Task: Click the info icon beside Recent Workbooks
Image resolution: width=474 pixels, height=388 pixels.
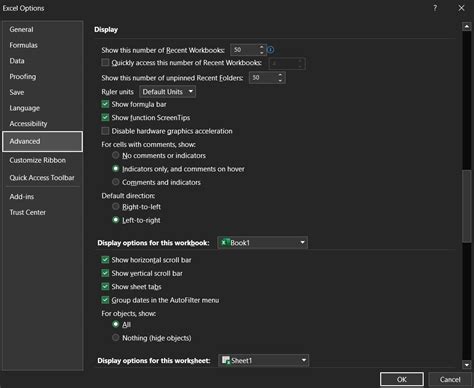Action: [x=270, y=50]
